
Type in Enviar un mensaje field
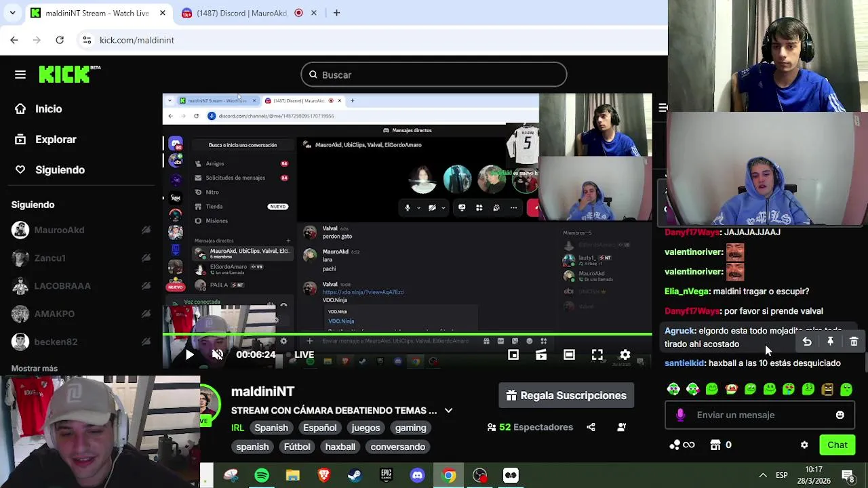click(759, 415)
